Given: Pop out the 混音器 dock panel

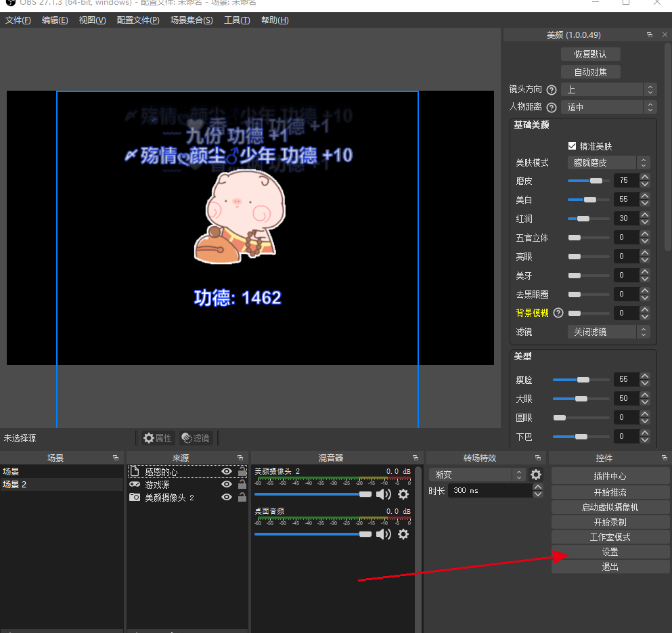Looking at the screenshot, I should click(415, 458).
